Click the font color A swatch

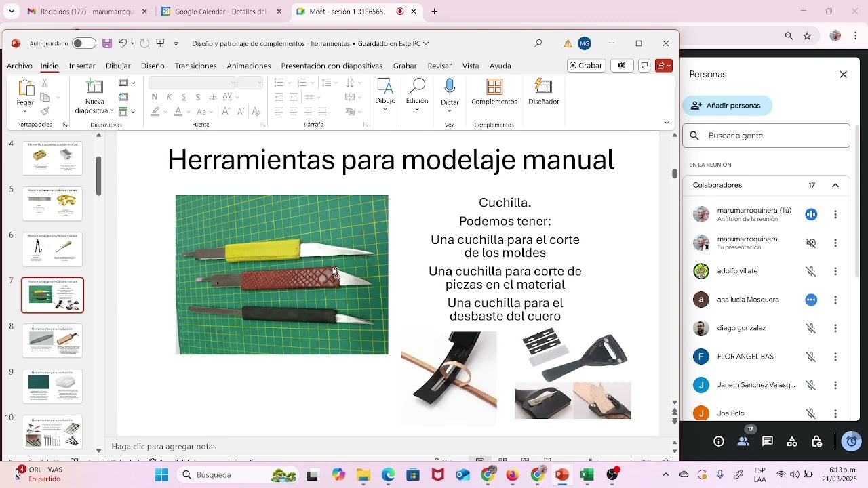tap(178, 111)
